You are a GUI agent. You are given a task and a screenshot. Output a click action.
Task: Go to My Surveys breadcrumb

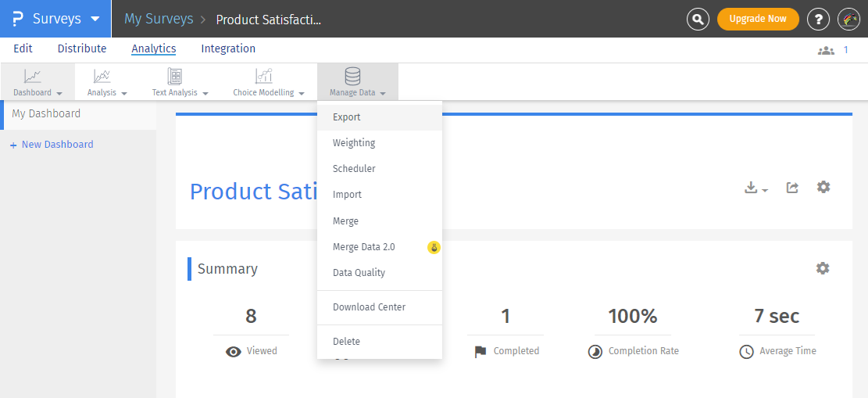click(x=159, y=19)
